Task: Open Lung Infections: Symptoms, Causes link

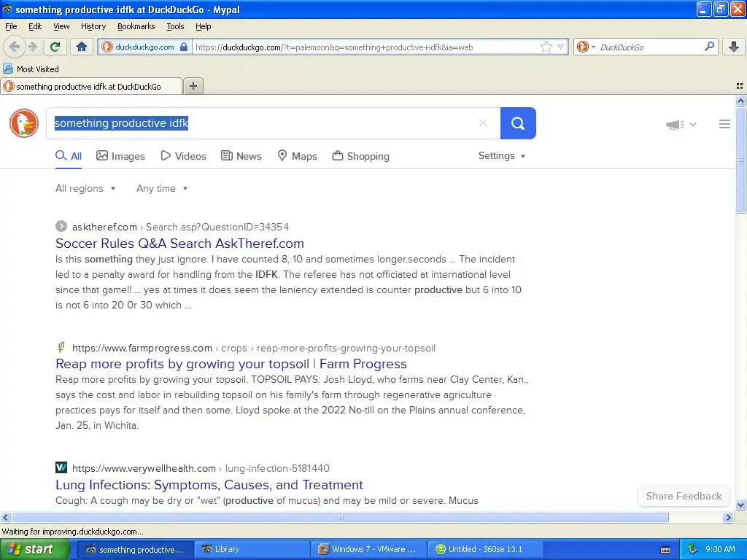Action: point(209,485)
